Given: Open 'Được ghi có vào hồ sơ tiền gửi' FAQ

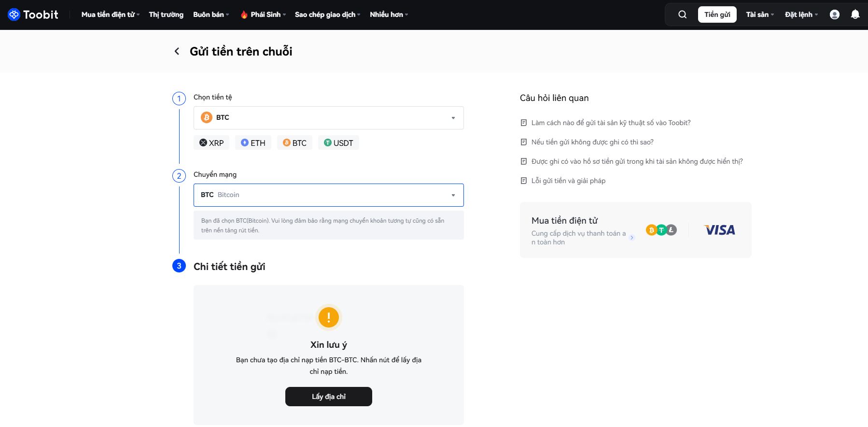Looking at the screenshot, I should pyautogui.click(x=637, y=161).
